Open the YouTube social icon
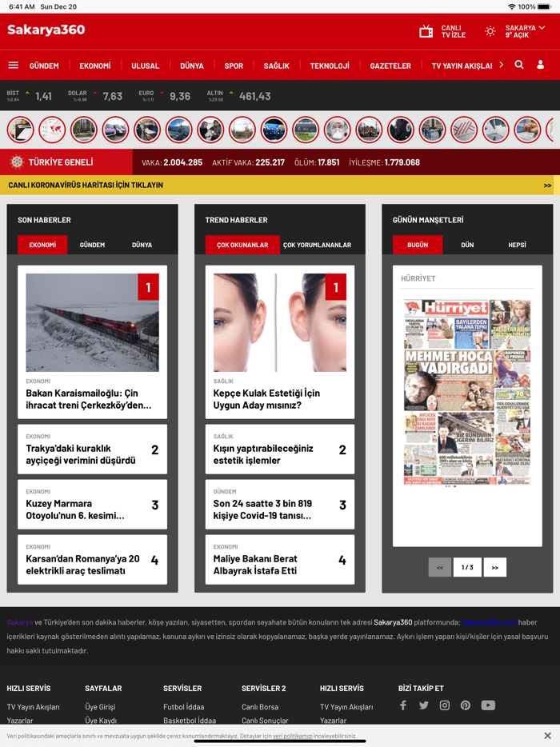The image size is (560, 747). 488,705
